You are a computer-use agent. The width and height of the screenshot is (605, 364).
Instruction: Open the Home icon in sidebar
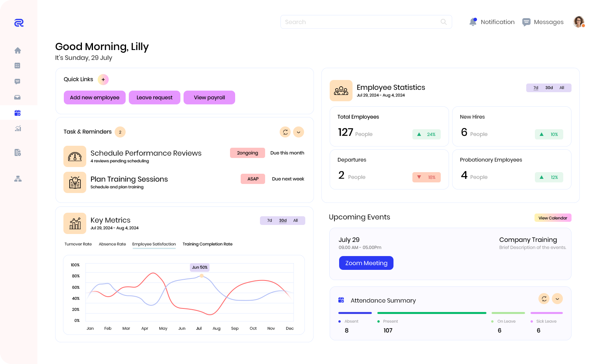click(18, 50)
